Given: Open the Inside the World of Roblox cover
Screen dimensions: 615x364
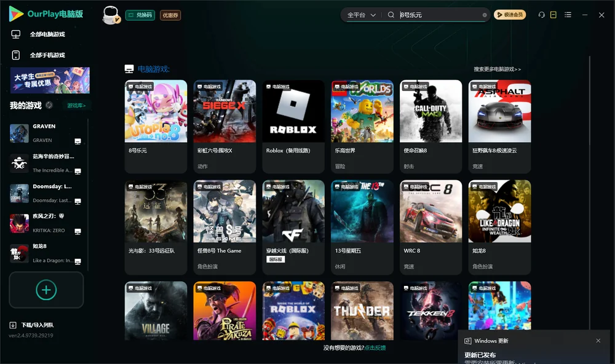Looking at the screenshot, I should click(293, 311).
